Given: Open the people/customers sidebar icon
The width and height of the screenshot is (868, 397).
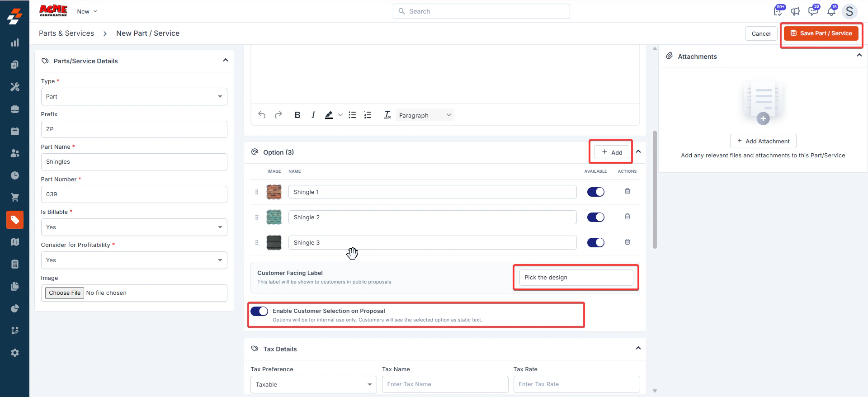Looking at the screenshot, I should click(15, 153).
